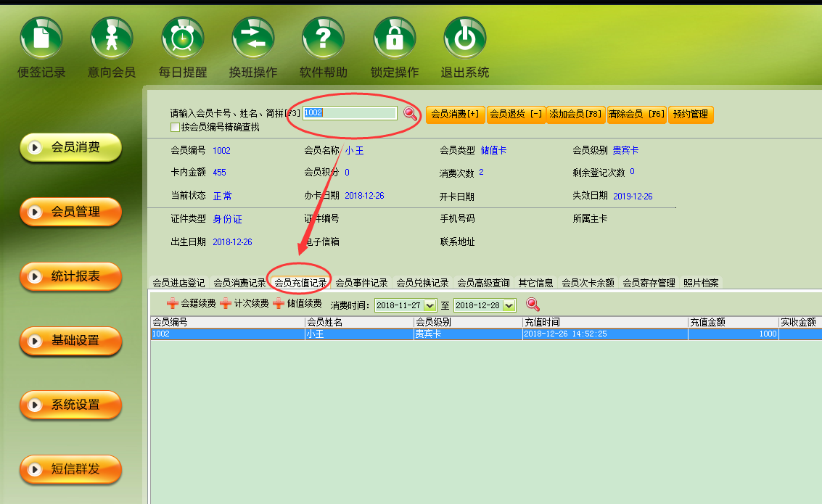
Task: Open 每日提醒 alarm clock icon
Action: 182,38
